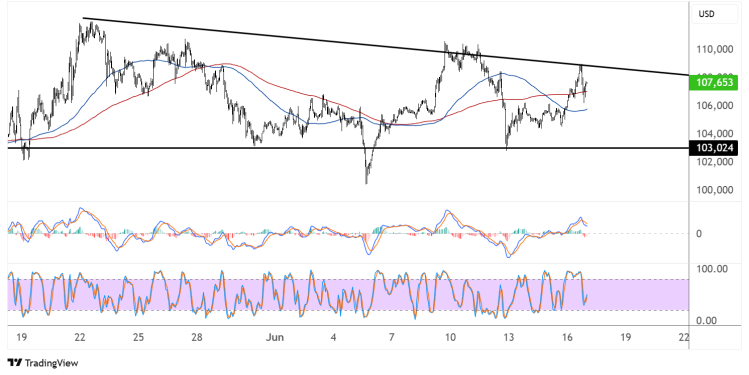Click the 22 date label near axis start
749x375 pixels.
[x=80, y=337]
